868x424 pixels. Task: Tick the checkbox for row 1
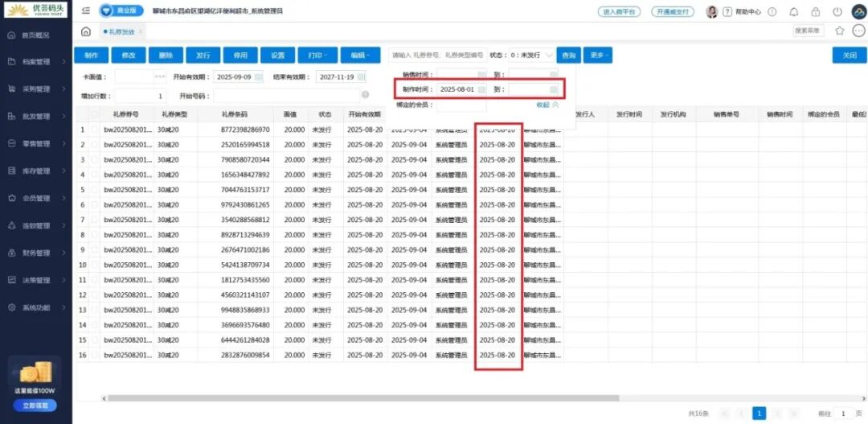pos(95,130)
